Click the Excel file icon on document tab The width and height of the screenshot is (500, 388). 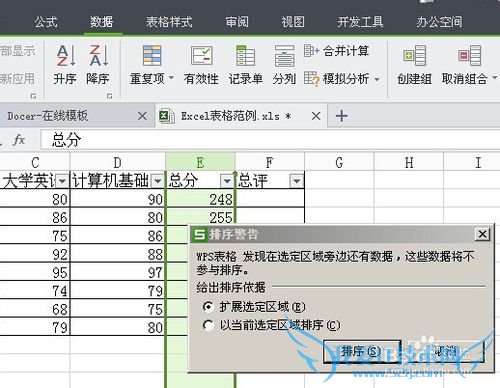click(x=167, y=116)
